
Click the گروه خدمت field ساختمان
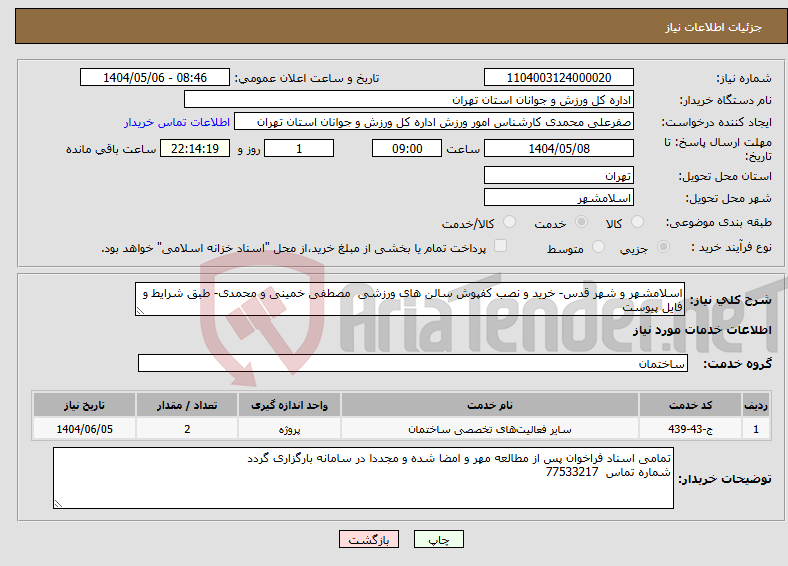413,363
